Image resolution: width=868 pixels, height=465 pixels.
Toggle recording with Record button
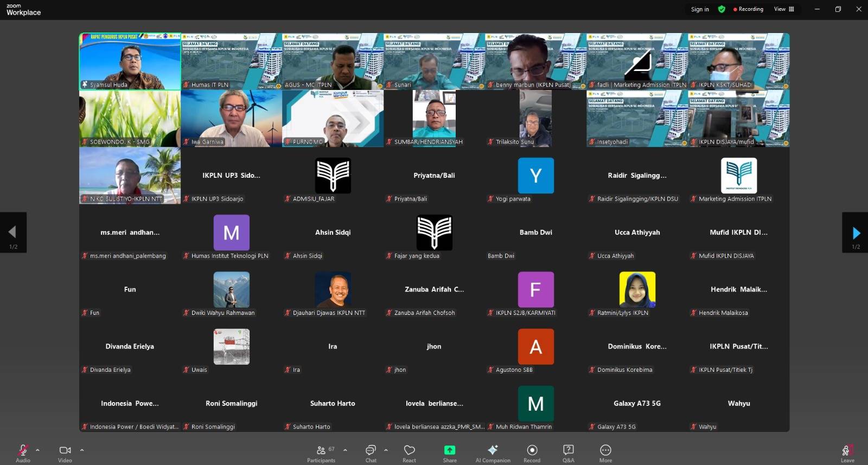pyautogui.click(x=532, y=453)
